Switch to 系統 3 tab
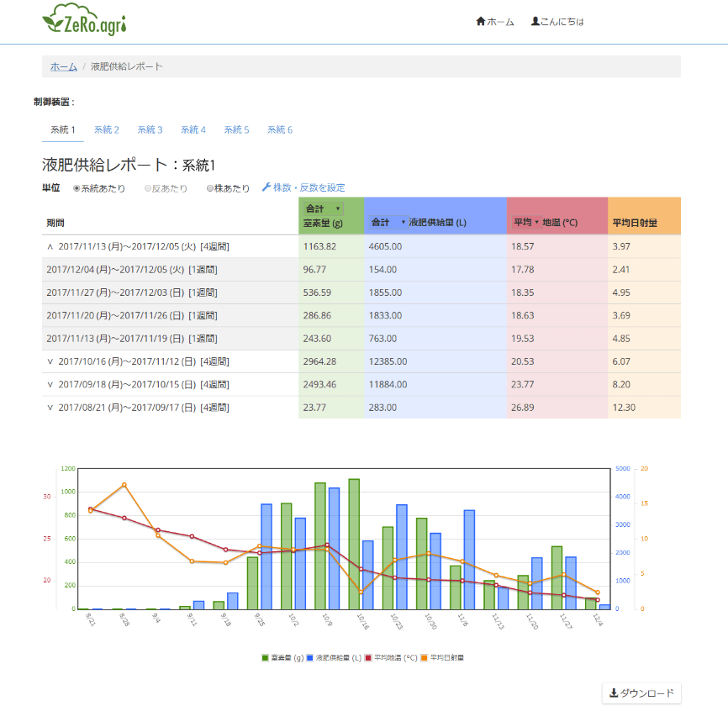This screenshot has height=711, width=728. tap(150, 129)
